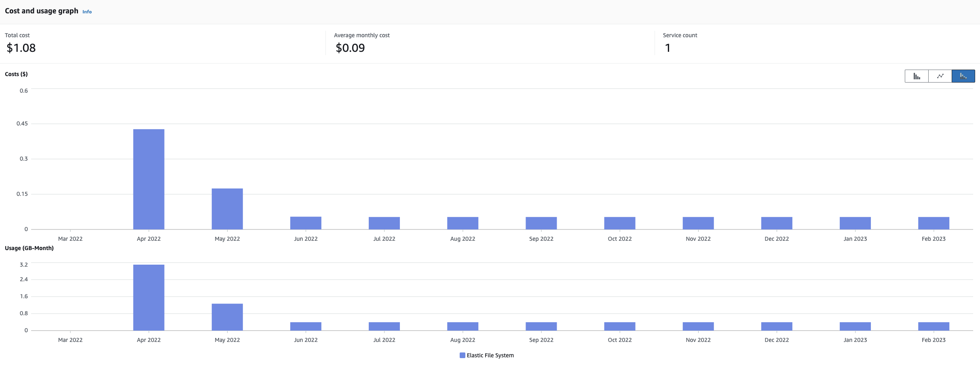Switch chart back to grouped bar view

(x=917, y=76)
